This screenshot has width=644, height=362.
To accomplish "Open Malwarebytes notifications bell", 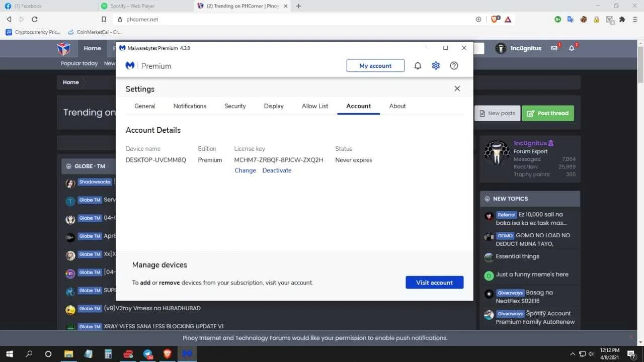I will (418, 66).
